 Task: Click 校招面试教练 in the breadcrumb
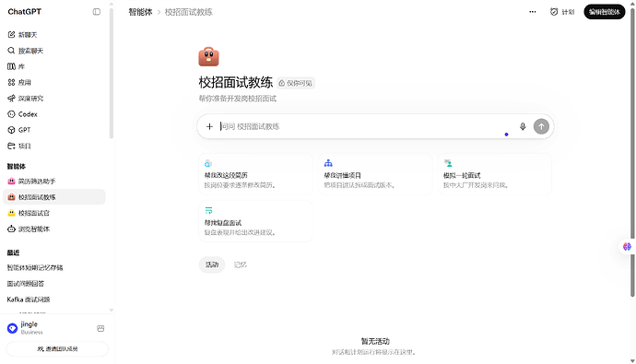click(189, 12)
